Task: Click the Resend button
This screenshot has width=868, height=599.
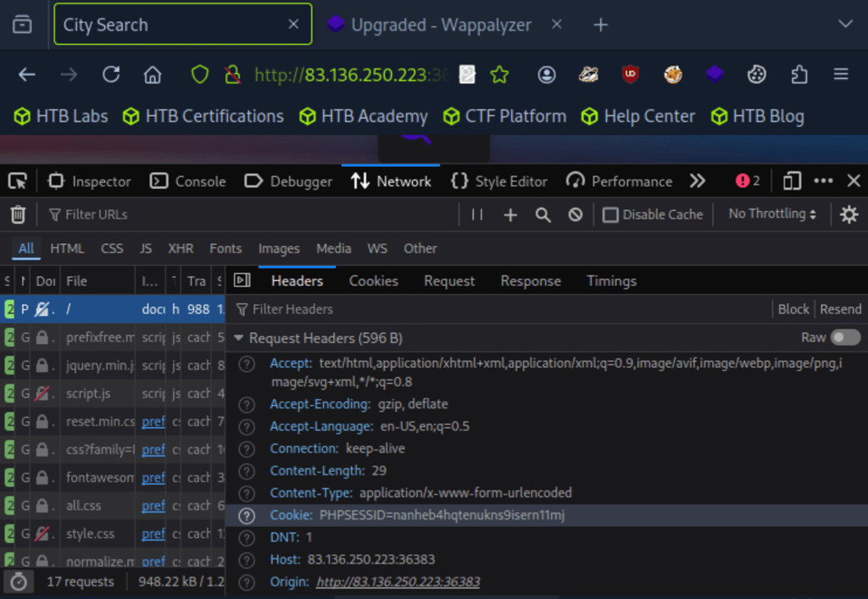Action: point(840,309)
